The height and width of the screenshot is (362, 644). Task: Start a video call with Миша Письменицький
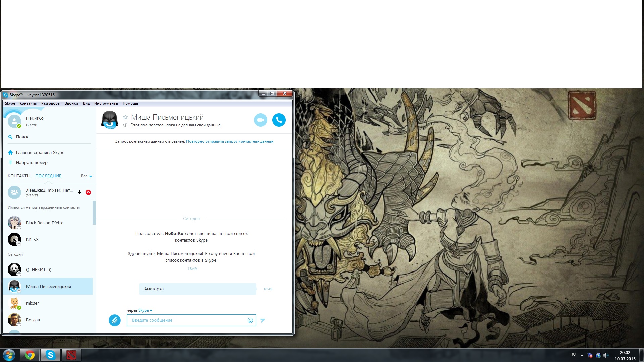(260, 120)
